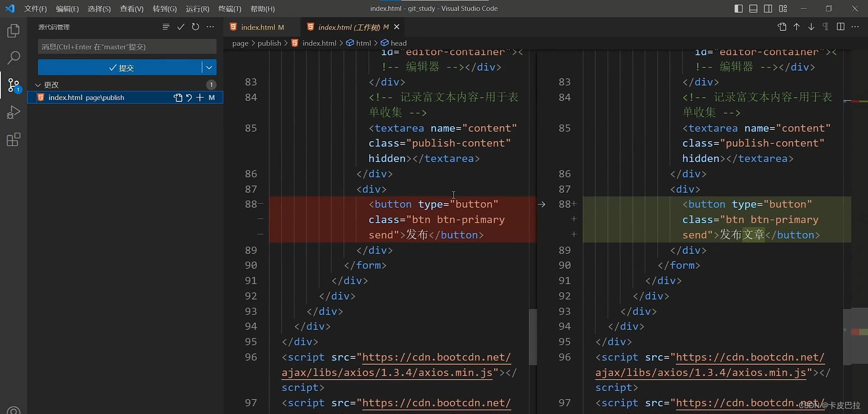The height and width of the screenshot is (414, 868).
Task: Open the Explorer view in activity bar
Action: point(14,31)
